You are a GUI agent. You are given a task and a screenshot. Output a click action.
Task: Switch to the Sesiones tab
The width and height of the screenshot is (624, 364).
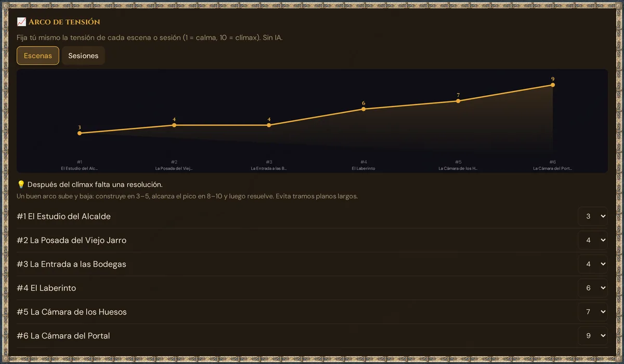83,56
